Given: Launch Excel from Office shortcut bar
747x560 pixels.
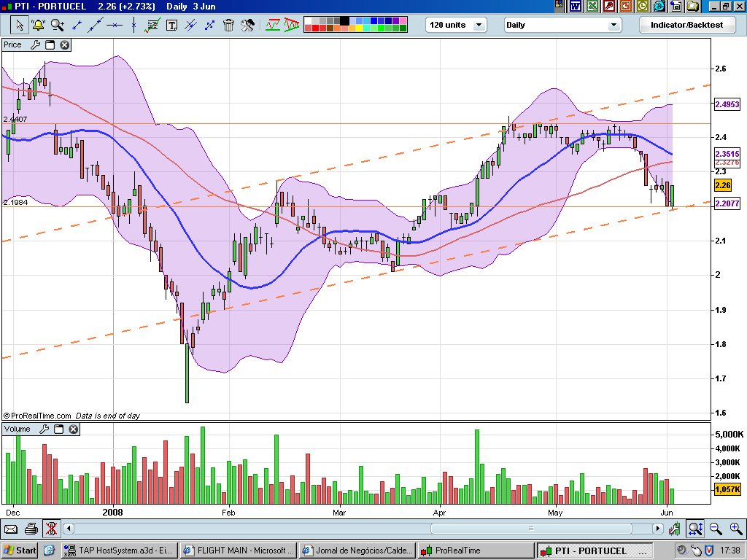Looking at the screenshot, I should tap(592, 6).
